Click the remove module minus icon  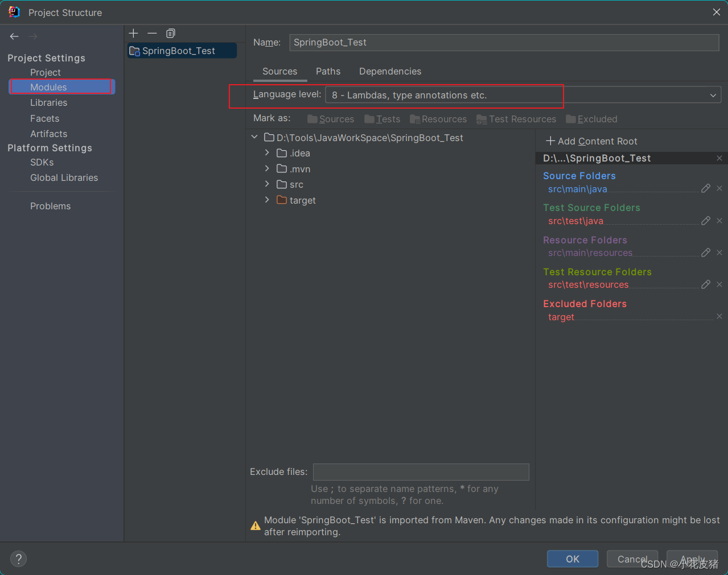pos(152,33)
